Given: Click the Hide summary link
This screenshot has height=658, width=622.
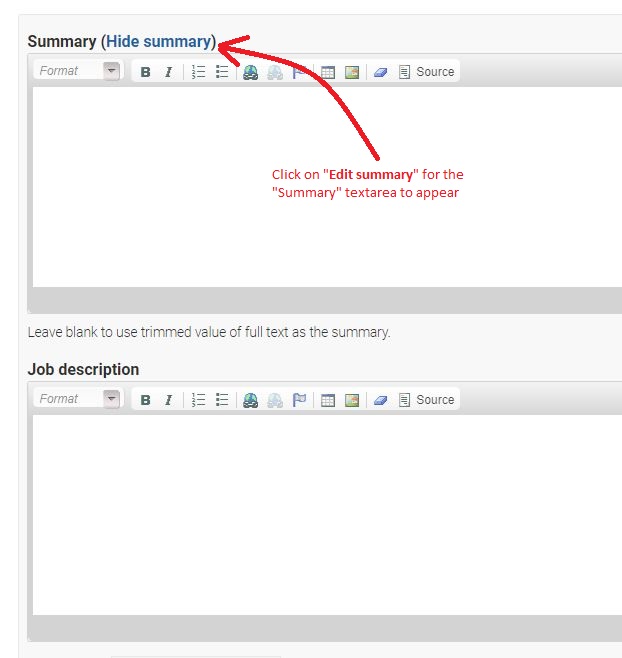Looking at the screenshot, I should tap(159, 42).
